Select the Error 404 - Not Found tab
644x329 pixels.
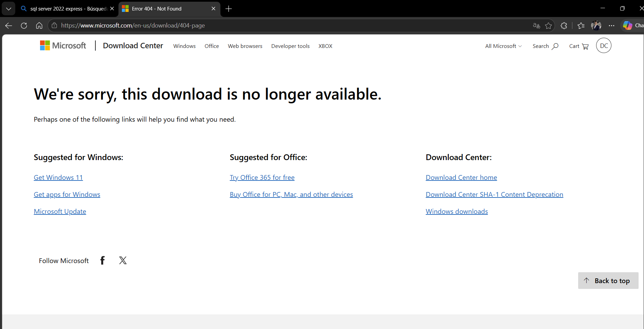[x=169, y=9]
